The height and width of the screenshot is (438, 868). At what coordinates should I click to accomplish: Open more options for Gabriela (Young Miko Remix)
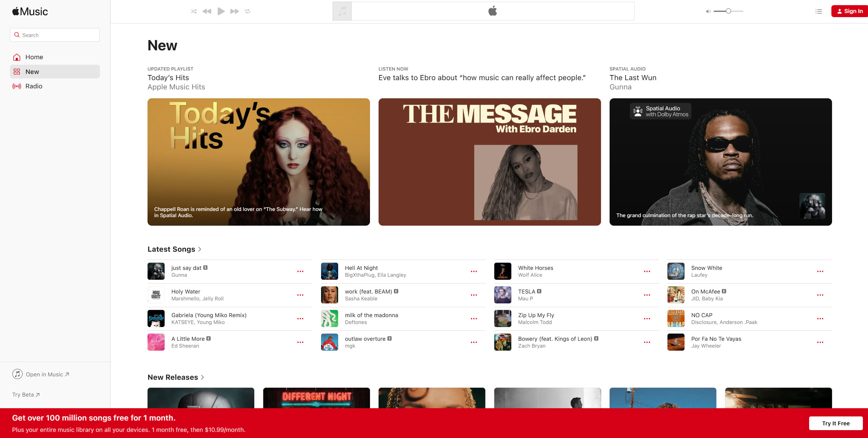tap(300, 319)
